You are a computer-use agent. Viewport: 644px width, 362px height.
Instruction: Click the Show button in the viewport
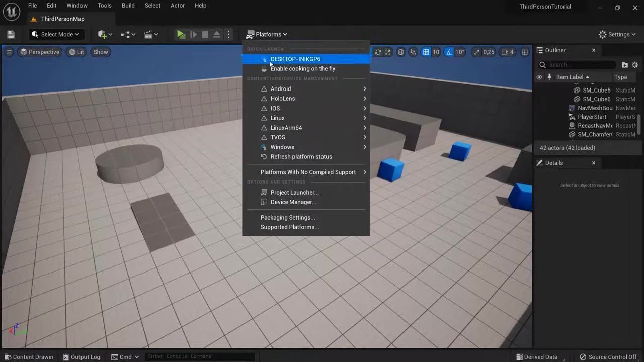tap(101, 52)
